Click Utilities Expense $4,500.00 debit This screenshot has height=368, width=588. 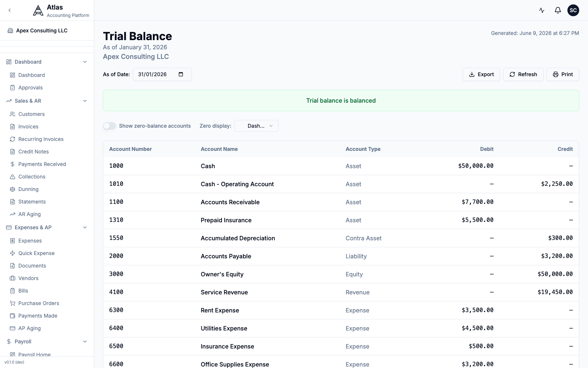[x=477, y=328]
